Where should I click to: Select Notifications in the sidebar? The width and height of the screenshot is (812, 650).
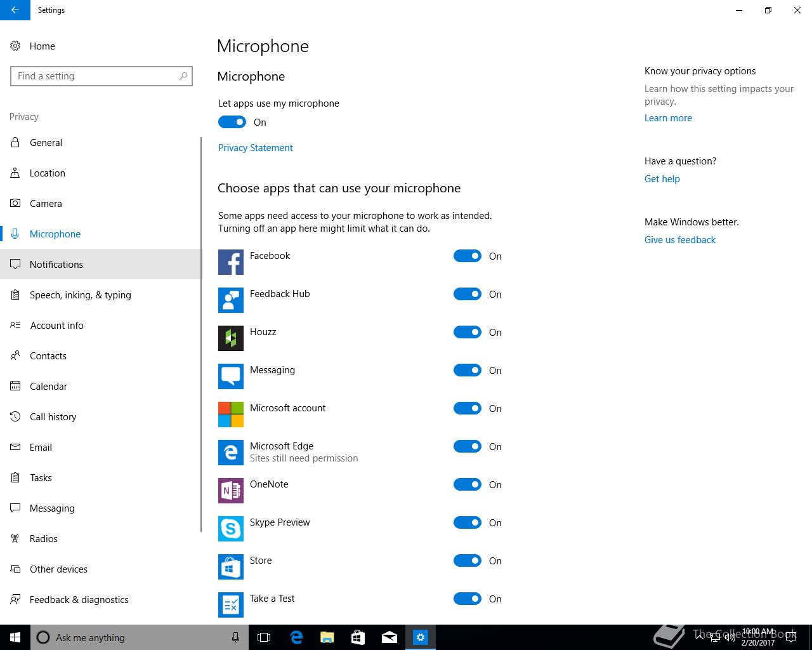[100, 264]
